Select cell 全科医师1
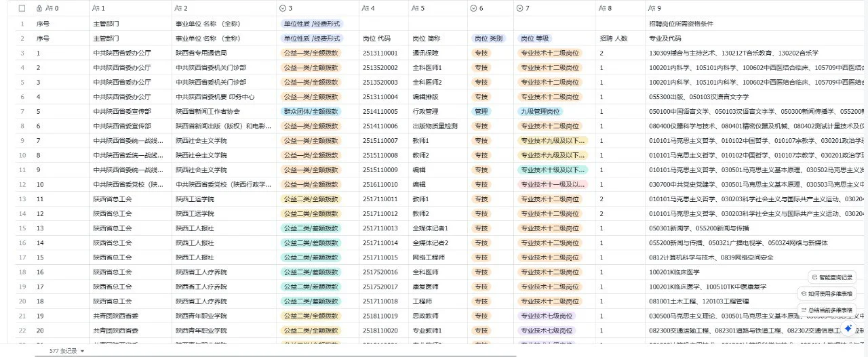 437,67
